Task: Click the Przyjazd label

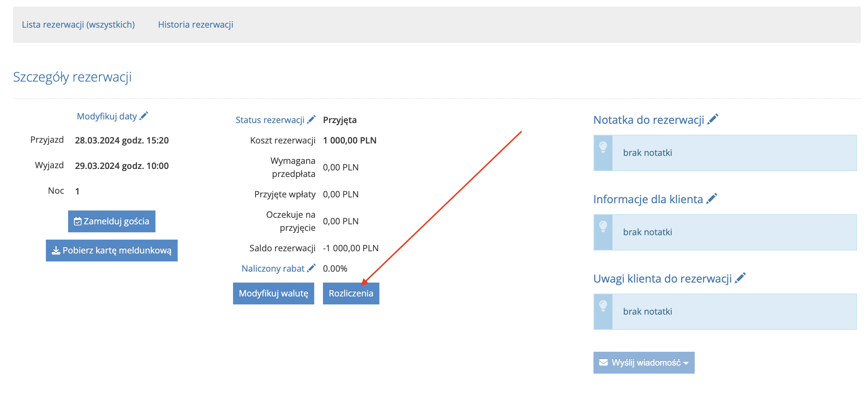Action: tap(47, 140)
